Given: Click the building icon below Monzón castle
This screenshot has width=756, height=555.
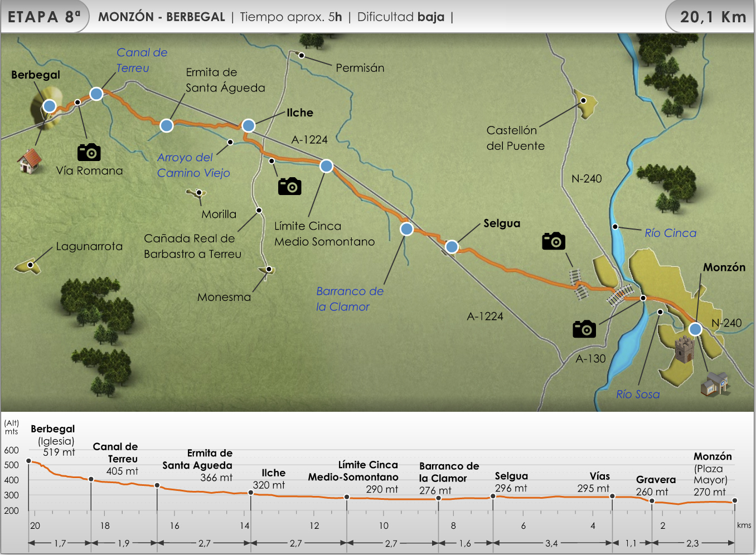Looking at the screenshot, I should pyautogui.click(x=715, y=384).
